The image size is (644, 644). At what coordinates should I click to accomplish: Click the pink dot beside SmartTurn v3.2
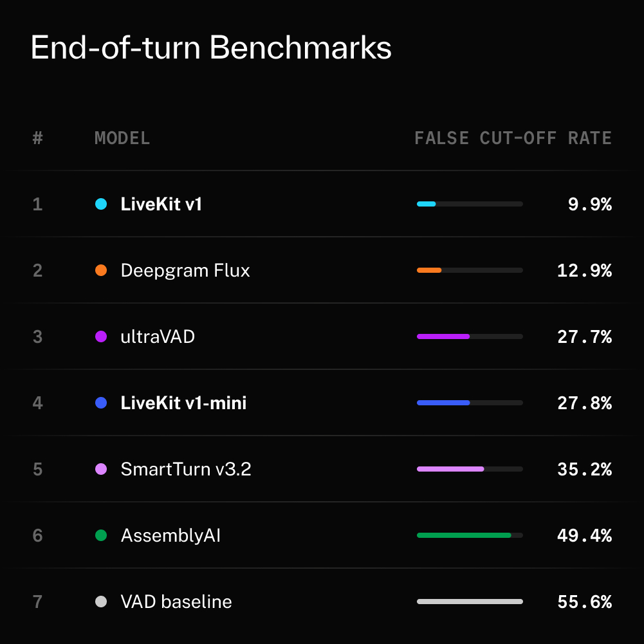tap(101, 469)
